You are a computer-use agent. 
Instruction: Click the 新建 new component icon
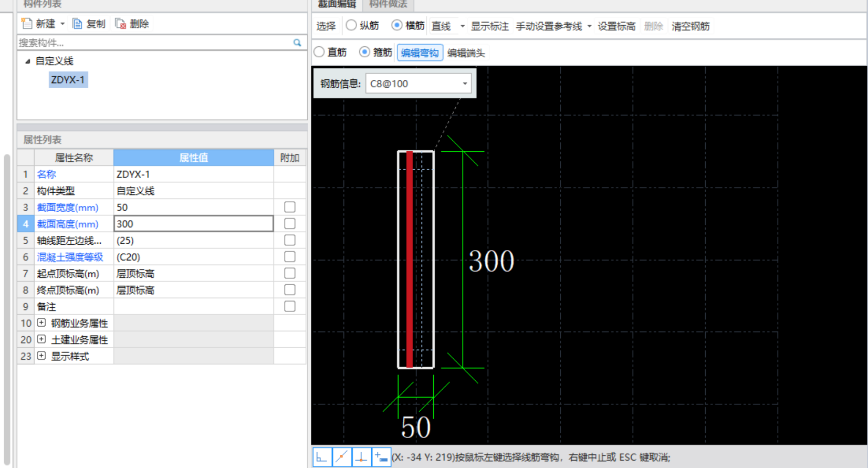pyautogui.click(x=27, y=24)
